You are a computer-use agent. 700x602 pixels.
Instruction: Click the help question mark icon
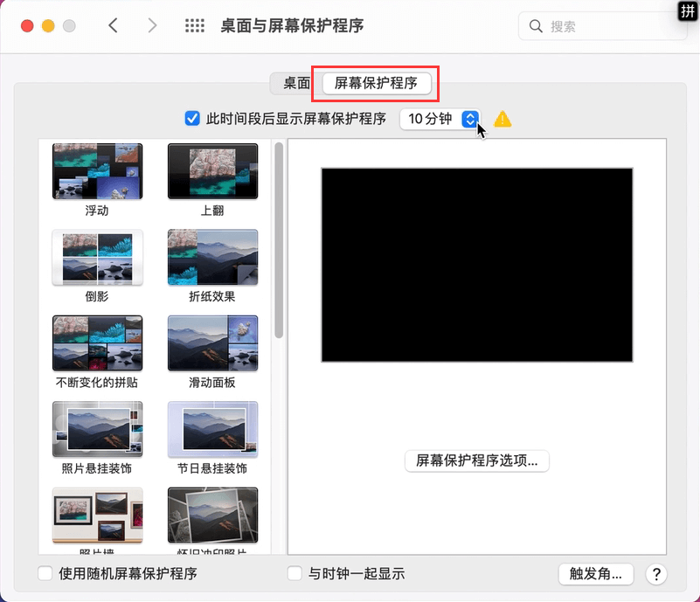click(x=656, y=574)
